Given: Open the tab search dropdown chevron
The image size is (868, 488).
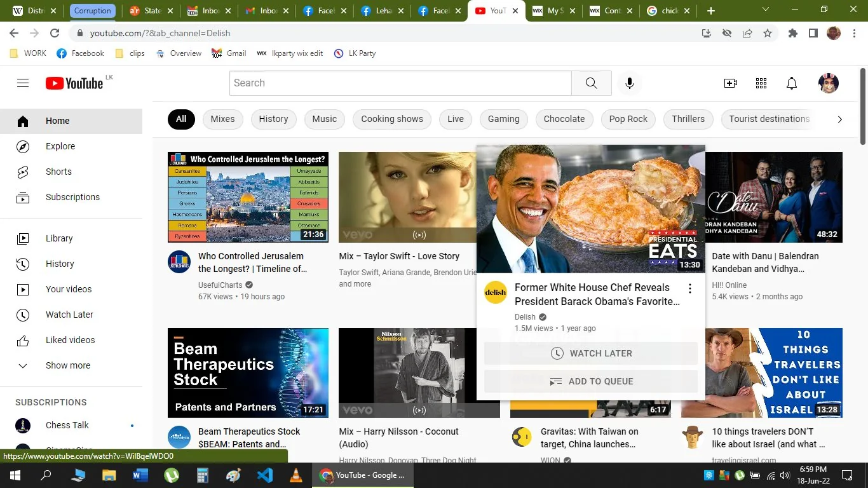Looking at the screenshot, I should 766,10.
